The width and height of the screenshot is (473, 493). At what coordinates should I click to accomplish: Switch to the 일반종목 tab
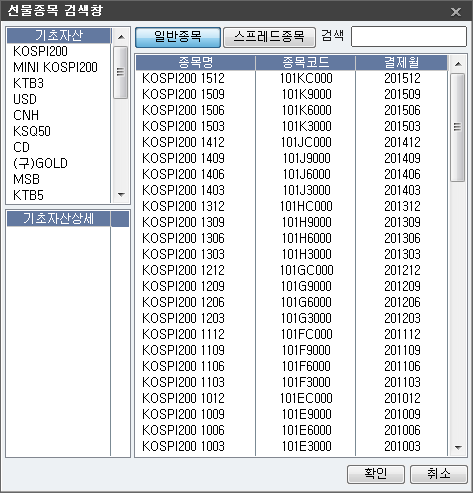[178, 37]
